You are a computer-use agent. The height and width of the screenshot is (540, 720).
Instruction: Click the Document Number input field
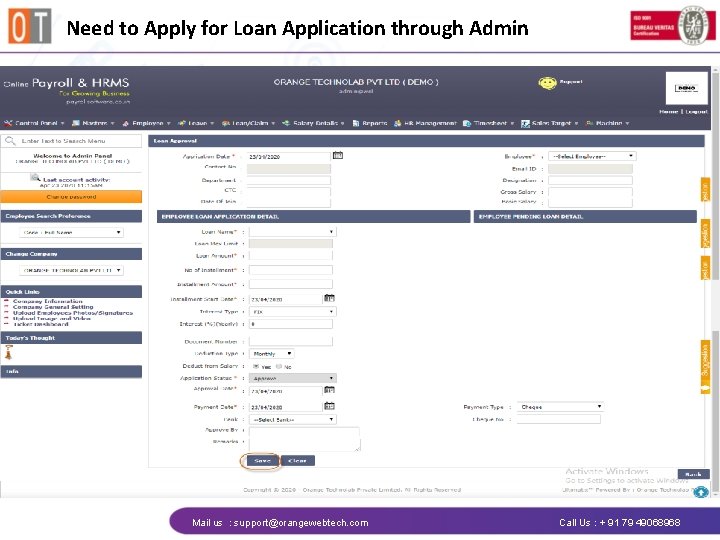[x=291, y=341]
